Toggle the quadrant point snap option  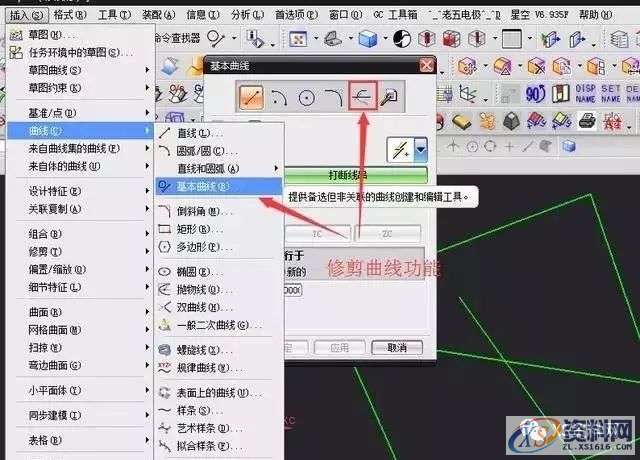pyautogui.click(x=490, y=146)
